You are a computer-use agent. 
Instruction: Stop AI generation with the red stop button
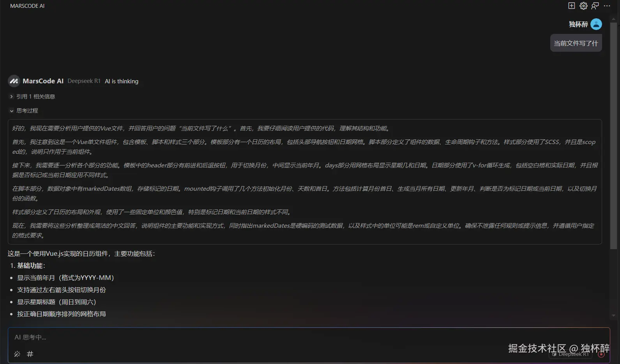pos(601,354)
